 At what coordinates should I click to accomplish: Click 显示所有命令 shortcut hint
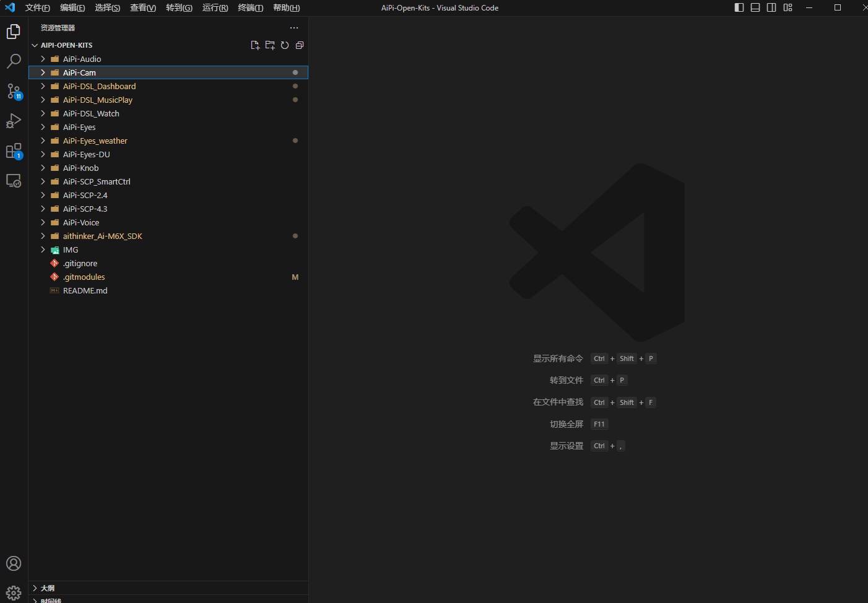[x=558, y=358]
